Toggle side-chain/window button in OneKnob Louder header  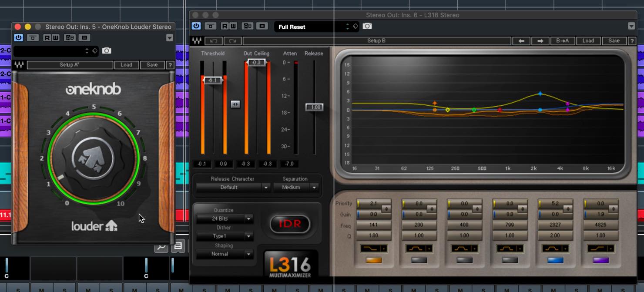click(33, 38)
